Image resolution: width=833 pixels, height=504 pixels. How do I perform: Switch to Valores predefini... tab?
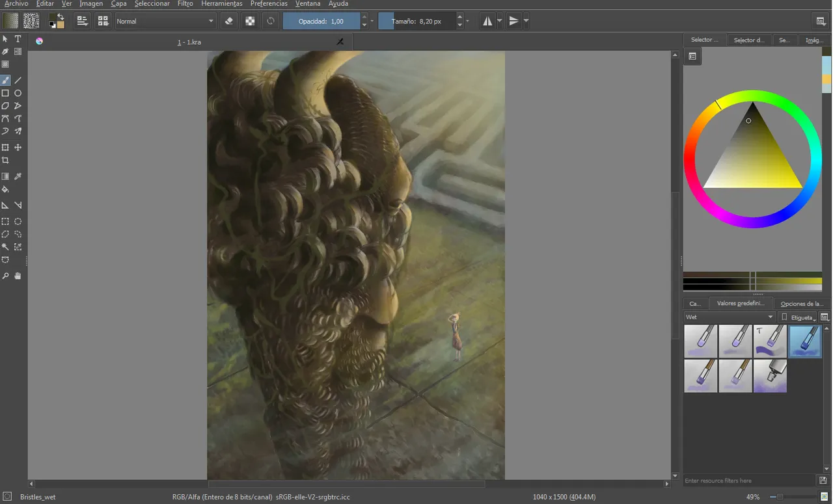[x=741, y=304]
